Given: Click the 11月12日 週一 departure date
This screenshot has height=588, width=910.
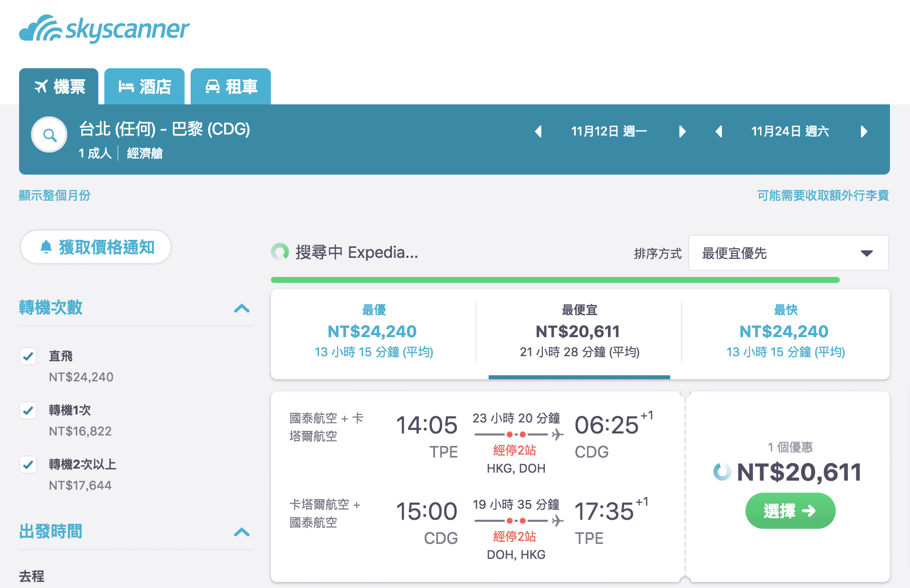Looking at the screenshot, I should coord(609,131).
